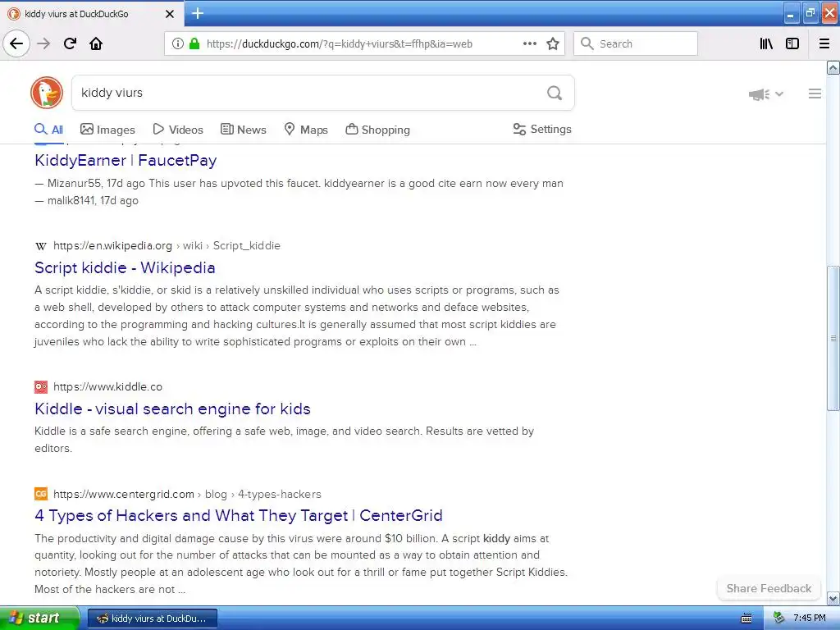Screen dimensions: 840x630
Task: Click the scrollbar up arrow
Action: coord(833,68)
